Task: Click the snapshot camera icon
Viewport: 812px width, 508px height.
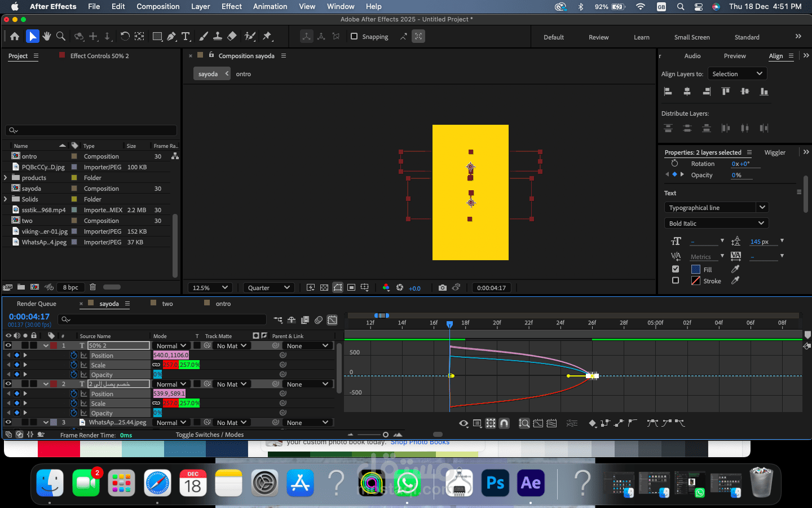Action: (x=443, y=288)
